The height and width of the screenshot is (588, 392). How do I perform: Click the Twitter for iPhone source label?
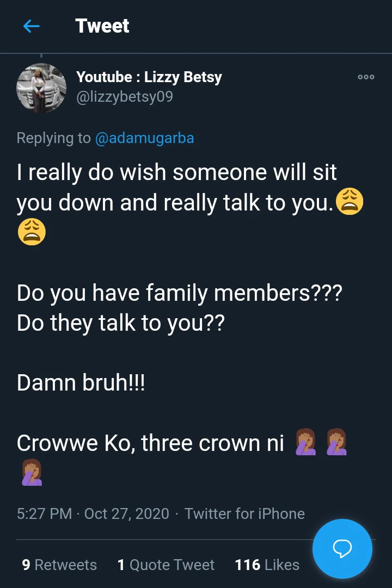click(x=244, y=513)
